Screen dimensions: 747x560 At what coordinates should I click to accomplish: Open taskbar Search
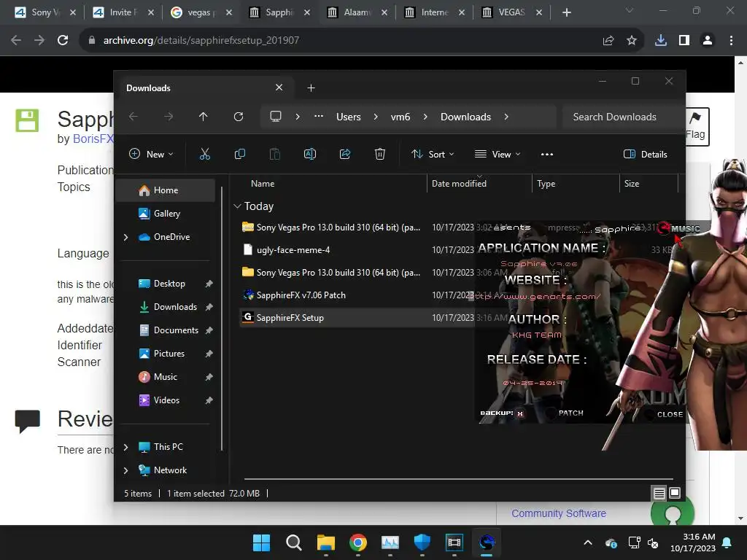coord(293,542)
